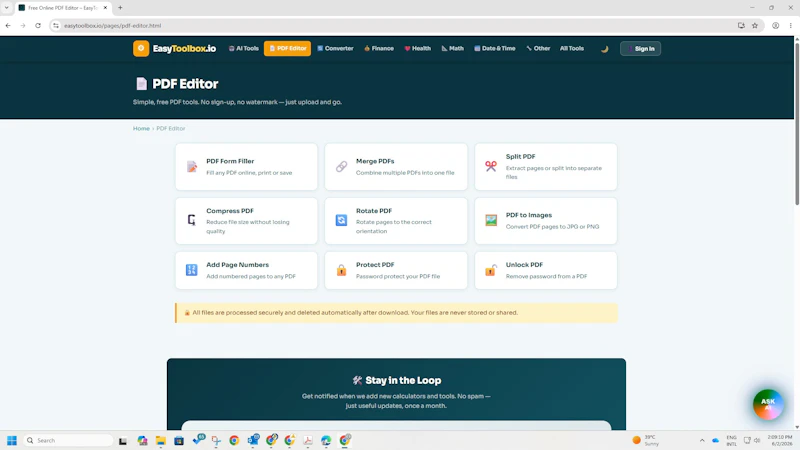
Task: Open the taskbar clock and date
Action: (779, 440)
